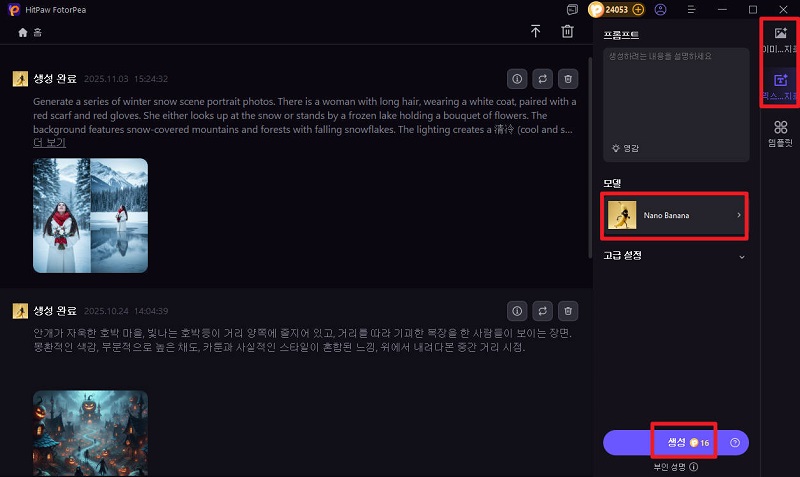This screenshot has width=800, height=477.
Task: Click the 영감 inspiration lightbulb button
Action: click(625, 148)
